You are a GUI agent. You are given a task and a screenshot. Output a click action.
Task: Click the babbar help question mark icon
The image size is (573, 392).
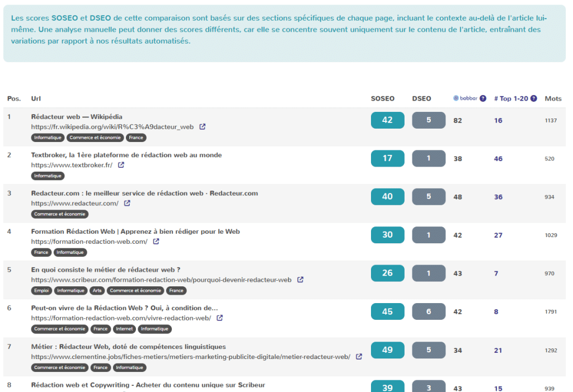tap(483, 98)
